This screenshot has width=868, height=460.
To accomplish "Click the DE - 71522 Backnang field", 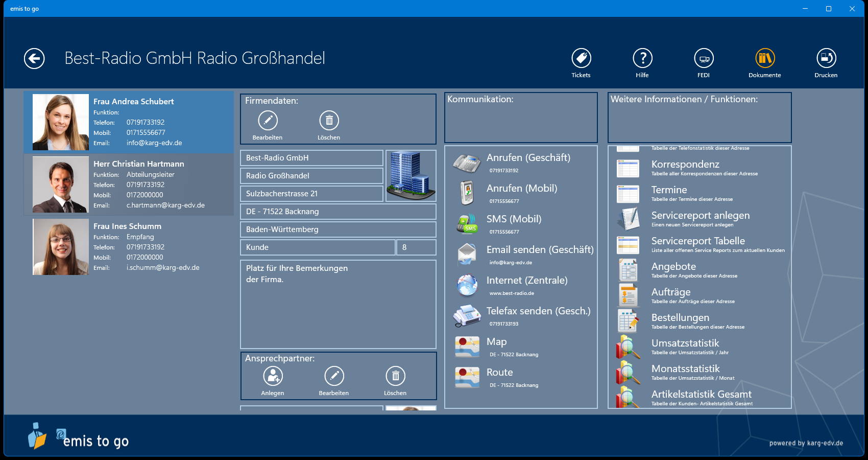I will coord(338,212).
